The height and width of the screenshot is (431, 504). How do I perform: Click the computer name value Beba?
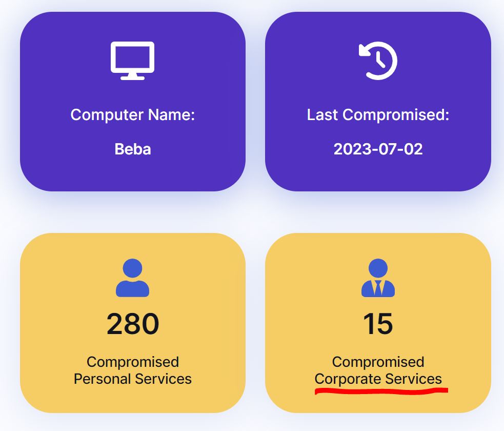[x=133, y=149]
